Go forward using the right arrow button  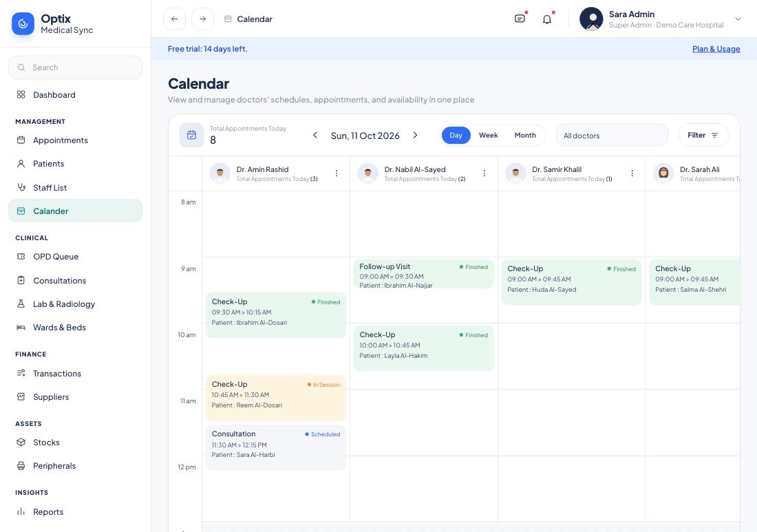click(203, 19)
